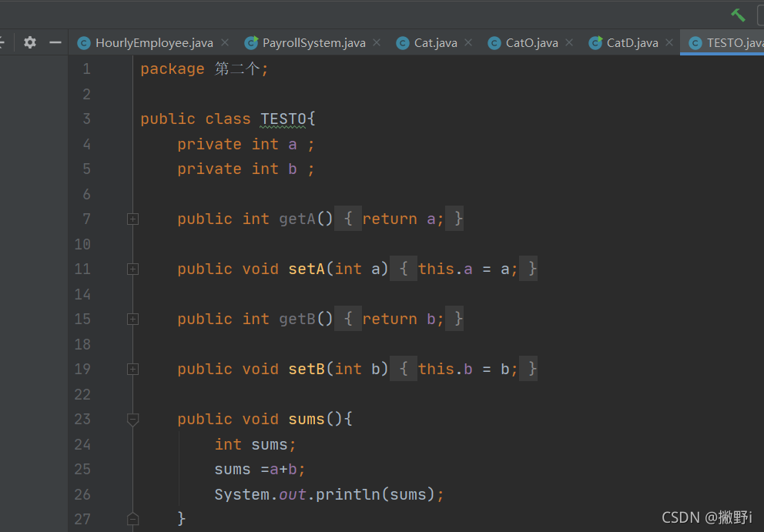
Task: Click 'int sums;' on line 24
Action: pyautogui.click(x=256, y=445)
